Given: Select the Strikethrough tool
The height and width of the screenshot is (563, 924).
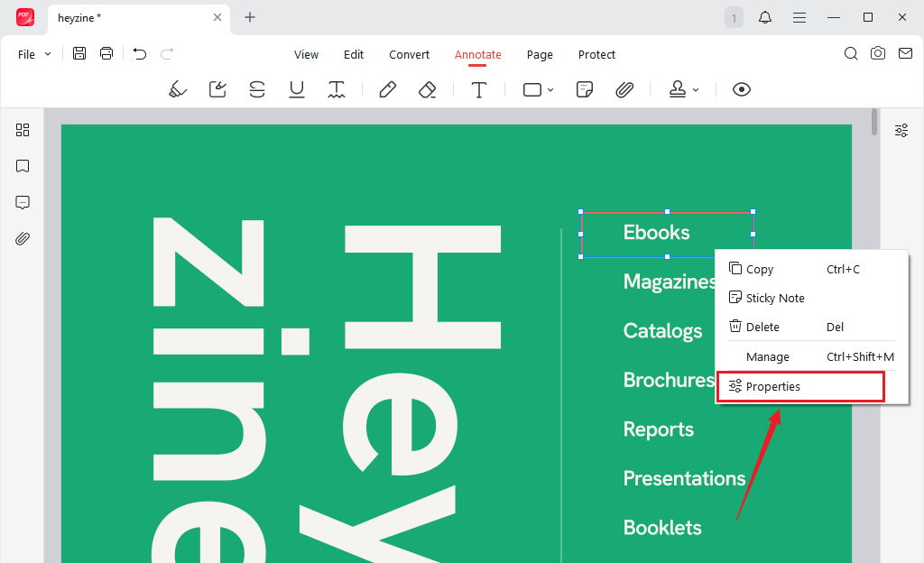Looking at the screenshot, I should 257,89.
